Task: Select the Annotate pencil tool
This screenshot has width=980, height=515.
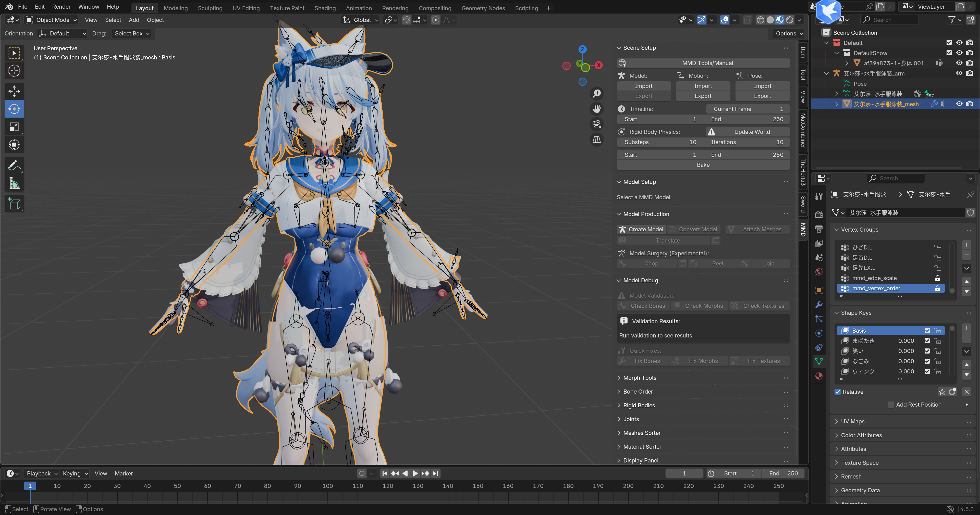Action: (x=14, y=166)
